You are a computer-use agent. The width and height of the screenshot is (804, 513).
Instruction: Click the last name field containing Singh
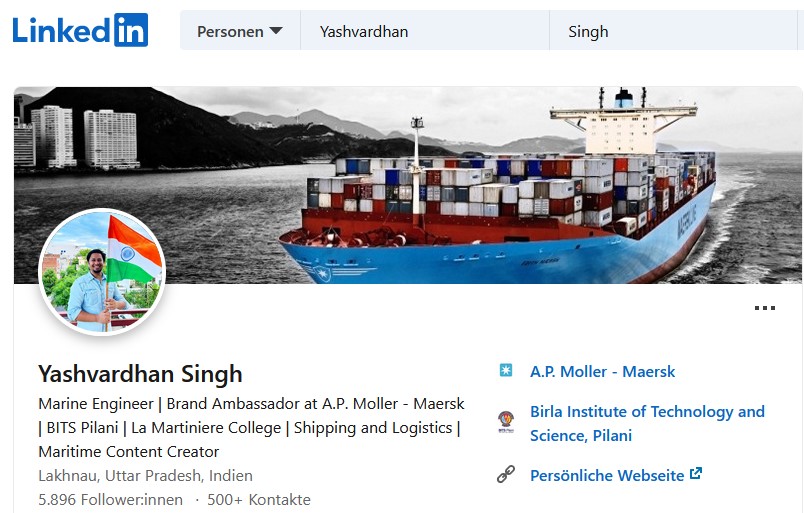coord(676,31)
